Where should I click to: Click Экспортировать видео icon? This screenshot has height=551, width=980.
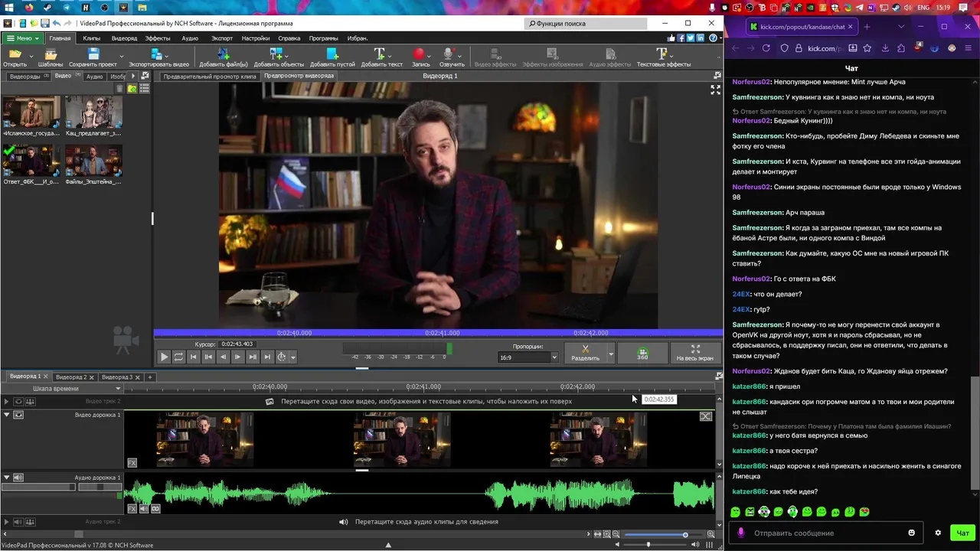157,54
